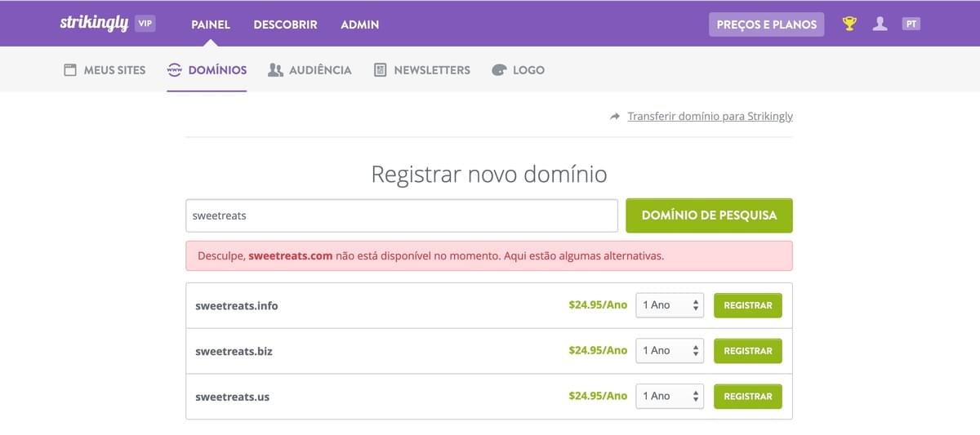
Task: Click sweetreats.com in the error message
Action: click(291, 256)
